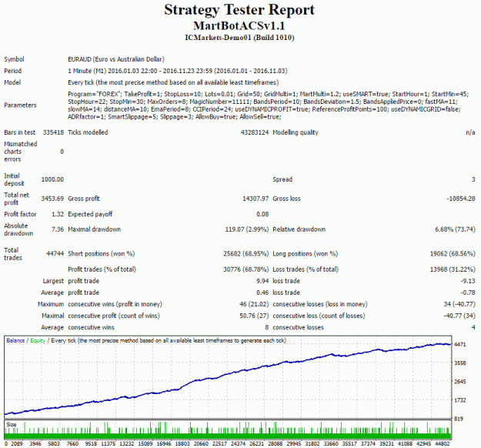
Task: Click the Size label in volume panel
Action: [x=12, y=425]
